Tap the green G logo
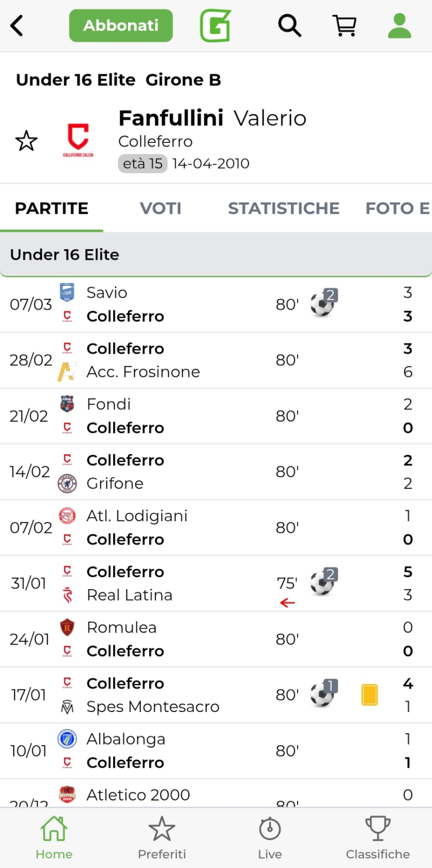The height and width of the screenshot is (868, 432). pyautogui.click(x=216, y=25)
